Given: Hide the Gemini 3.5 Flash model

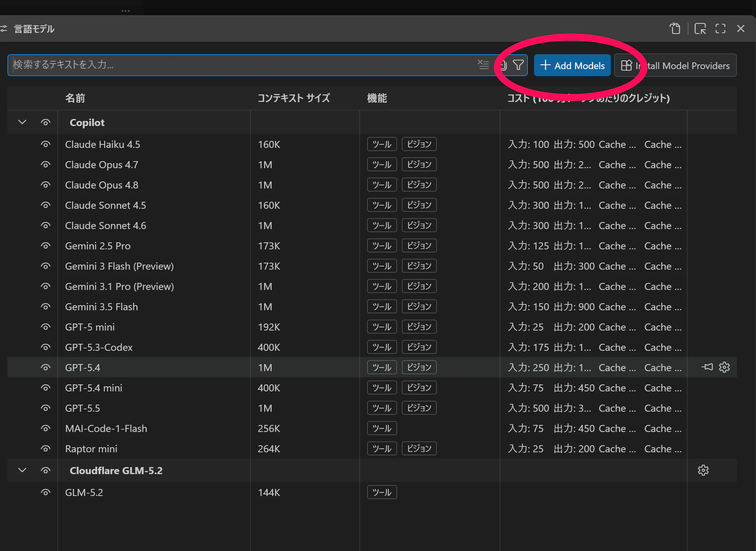Looking at the screenshot, I should [x=46, y=307].
